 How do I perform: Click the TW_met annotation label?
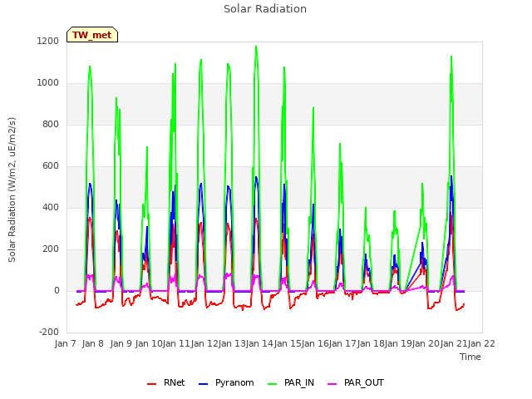pyautogui.click(x=92, y=35)
